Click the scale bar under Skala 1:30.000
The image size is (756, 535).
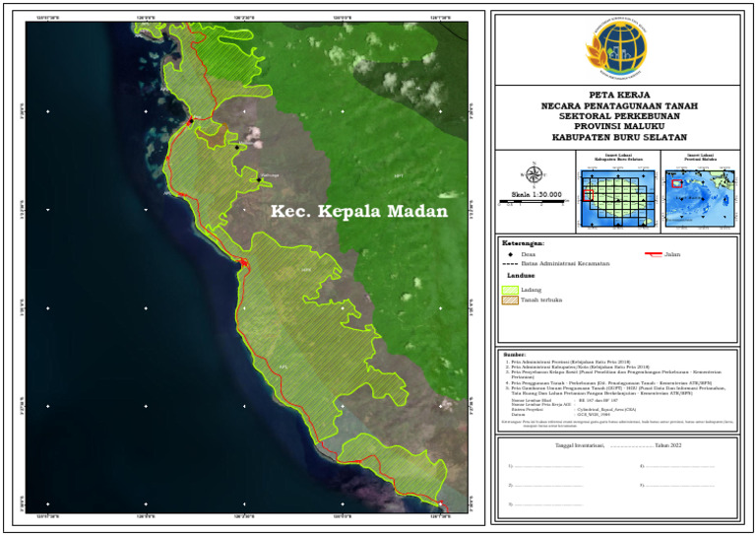pyautogui.click(x=531, y=201)
